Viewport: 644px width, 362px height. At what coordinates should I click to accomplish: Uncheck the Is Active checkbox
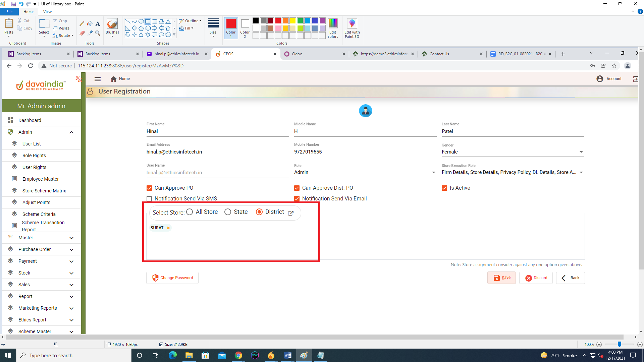[x=444, y=188]
